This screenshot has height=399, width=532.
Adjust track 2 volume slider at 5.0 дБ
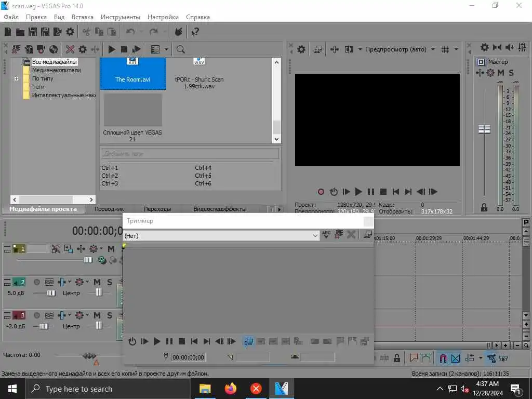tap(51, 293)
